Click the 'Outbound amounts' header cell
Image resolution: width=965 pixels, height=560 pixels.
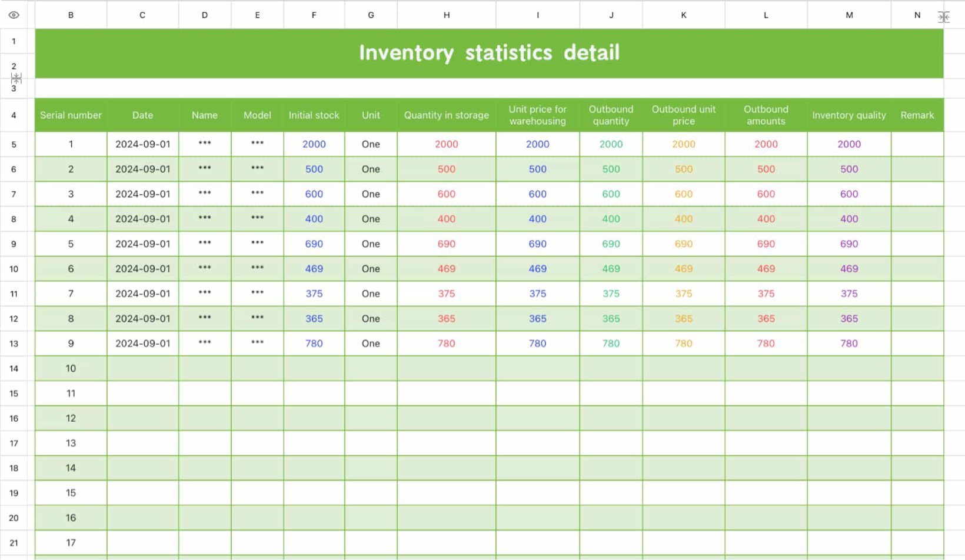tap(766, 115)
